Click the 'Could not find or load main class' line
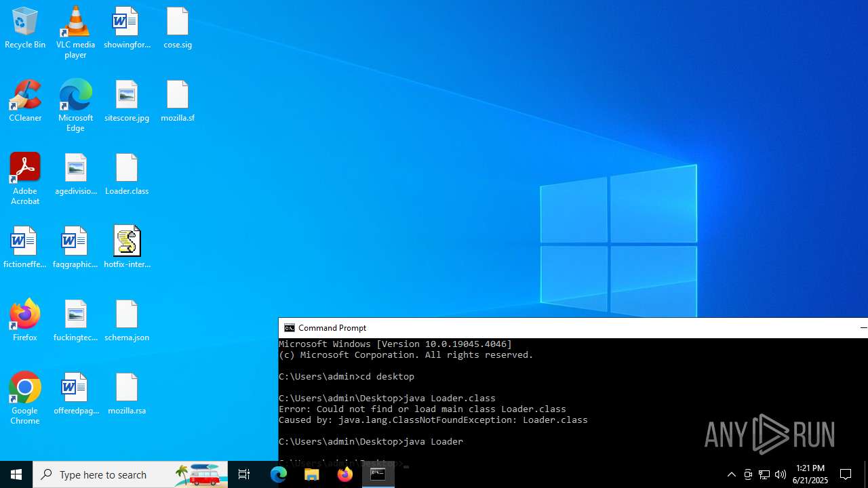 (422, 409)
